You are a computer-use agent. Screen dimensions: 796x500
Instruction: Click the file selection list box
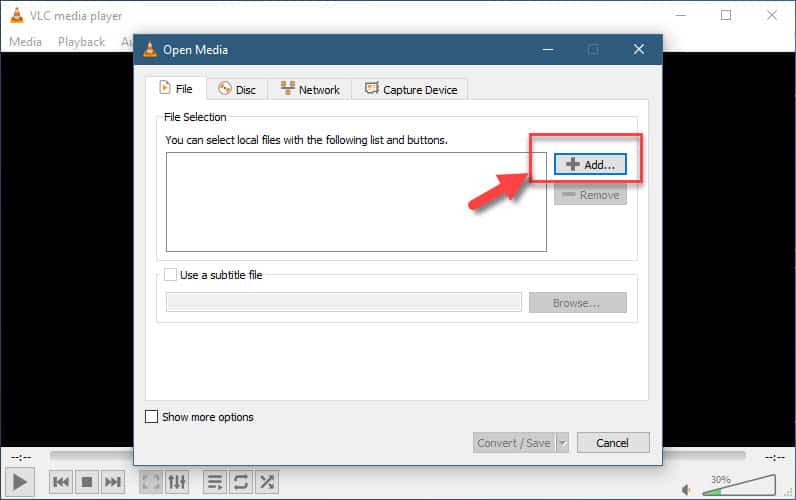coord(356,202)
